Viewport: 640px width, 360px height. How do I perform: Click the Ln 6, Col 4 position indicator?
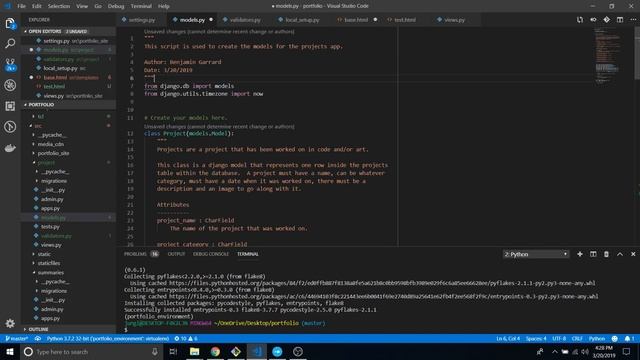coord(508,339)
